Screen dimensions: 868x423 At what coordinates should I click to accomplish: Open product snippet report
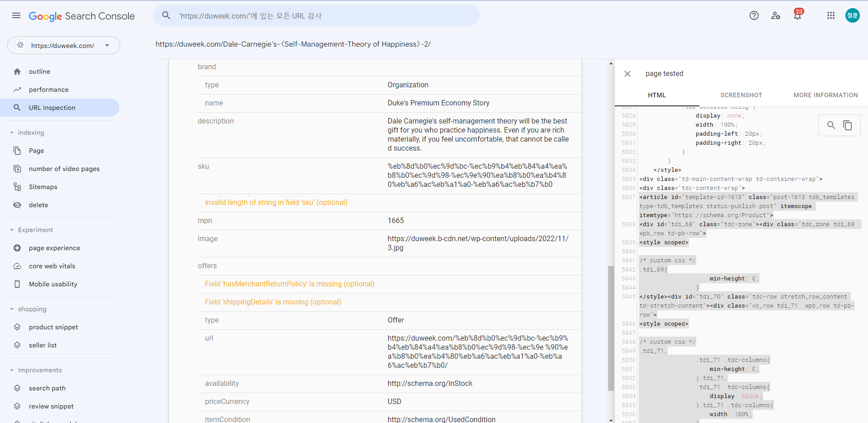[x=60, y=327]
